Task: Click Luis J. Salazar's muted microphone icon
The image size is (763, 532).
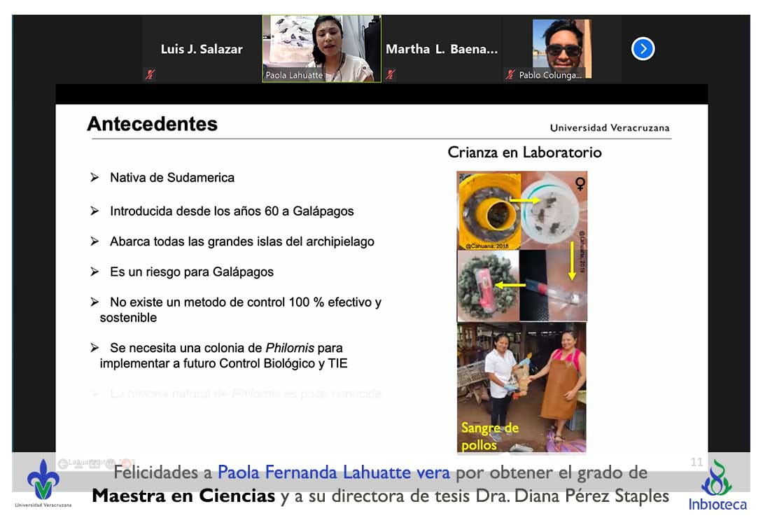Action: tap(150, 74)
